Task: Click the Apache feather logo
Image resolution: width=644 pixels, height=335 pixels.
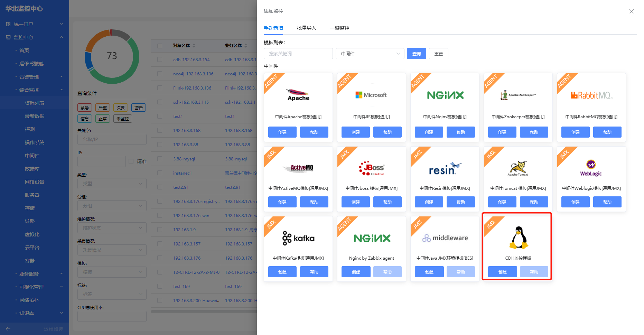Action: [298, 95]
